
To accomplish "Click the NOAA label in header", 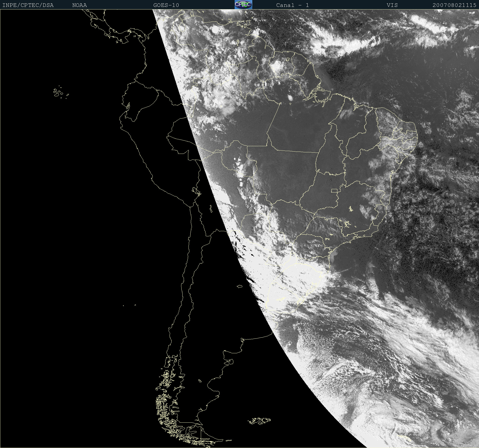I will click(79, 5).
